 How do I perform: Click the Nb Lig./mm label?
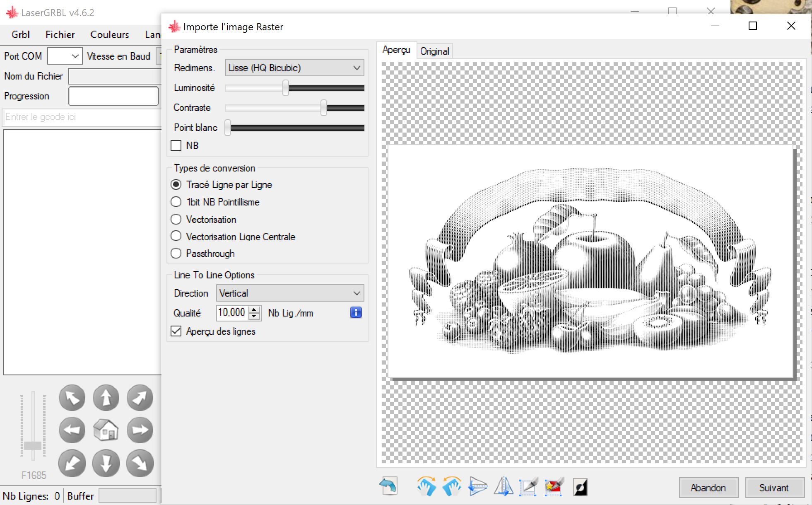click(291, 313)
